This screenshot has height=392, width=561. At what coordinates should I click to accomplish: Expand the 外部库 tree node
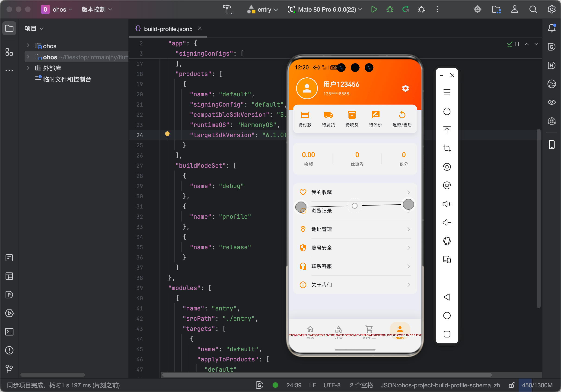(x=28, y=68)
